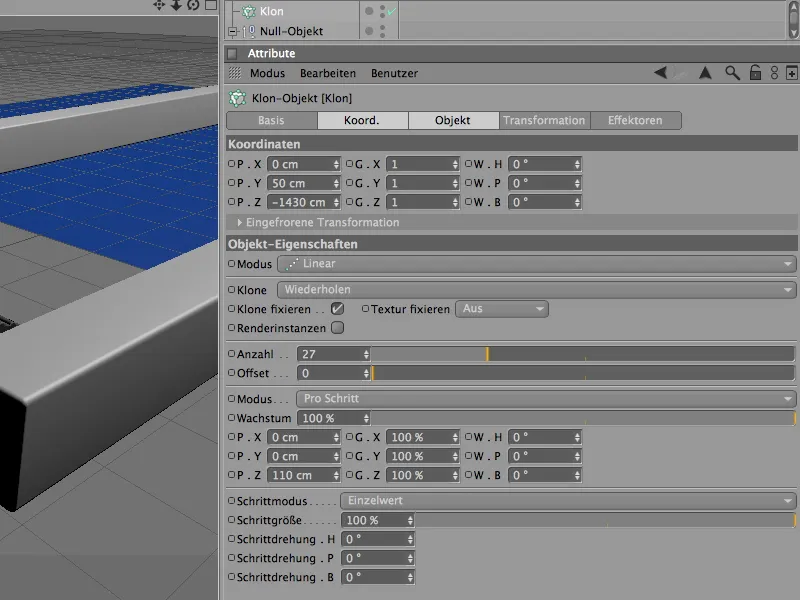Open the Bearbeiten menu
Viewport: 800px width, 600px height.
327,73
